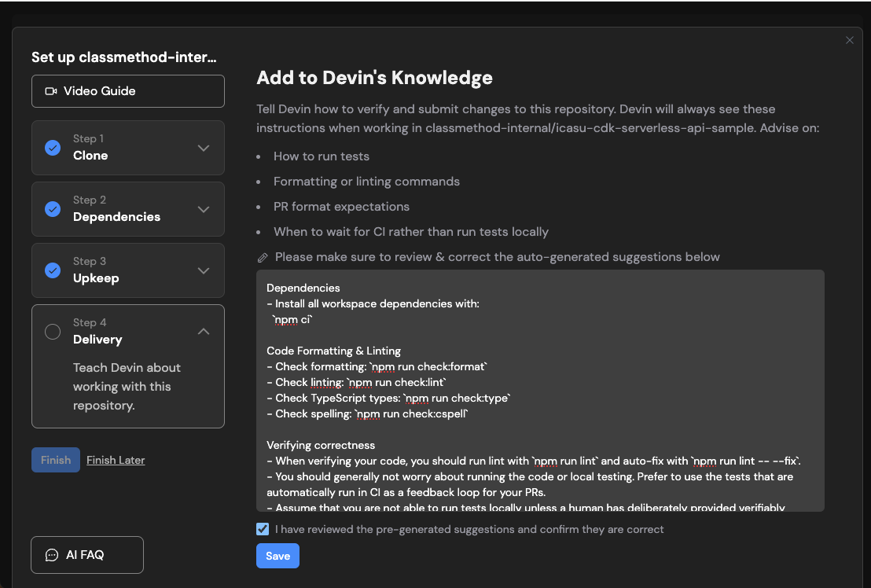Click 'Code Formatting & Linting' heading
The image size is (871, 588).
[333, 351]
